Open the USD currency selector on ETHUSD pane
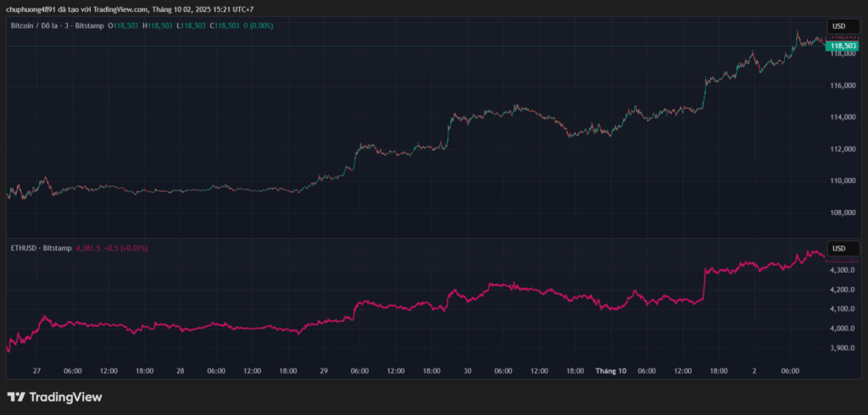 [x=838, y=248]
